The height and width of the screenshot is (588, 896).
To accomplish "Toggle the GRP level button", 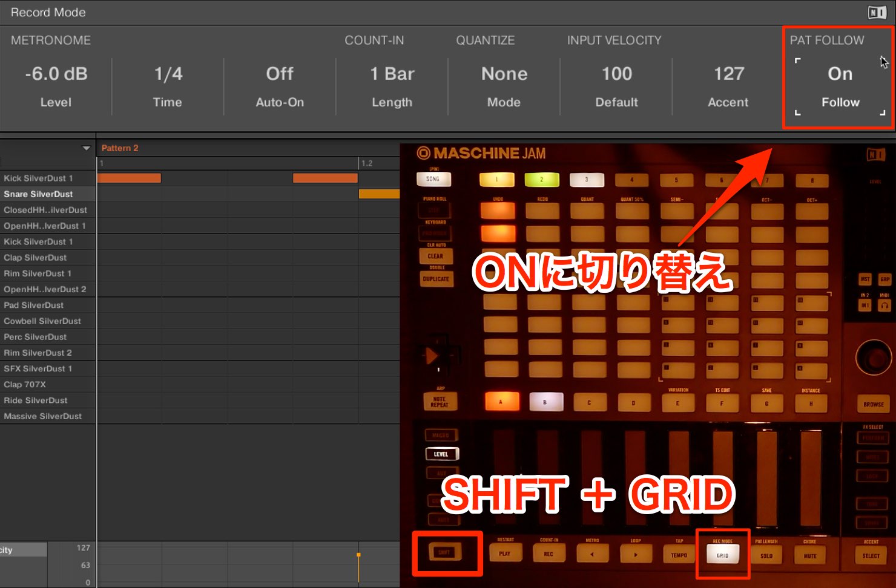I will [884, 279].
